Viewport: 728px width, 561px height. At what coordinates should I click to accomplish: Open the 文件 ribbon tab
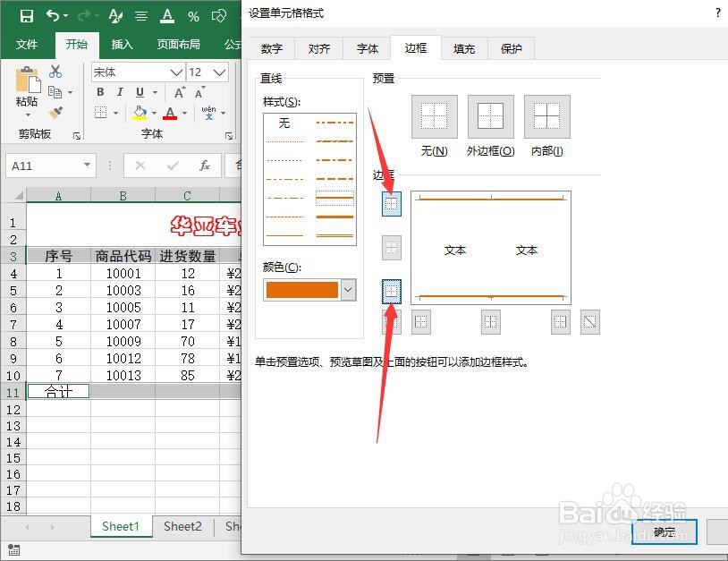[x=27, y=45]
